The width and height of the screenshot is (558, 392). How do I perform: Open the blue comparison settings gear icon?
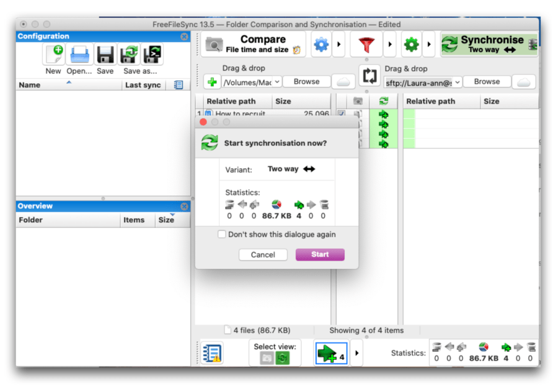tap(321, 44)
